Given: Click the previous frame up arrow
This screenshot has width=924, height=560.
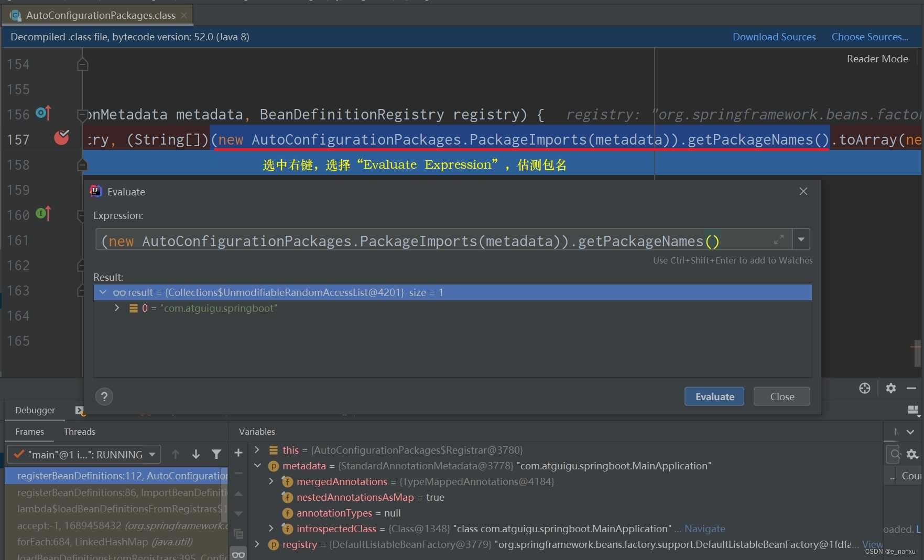Looking at the screenshot, I should [x=176, y=454].
